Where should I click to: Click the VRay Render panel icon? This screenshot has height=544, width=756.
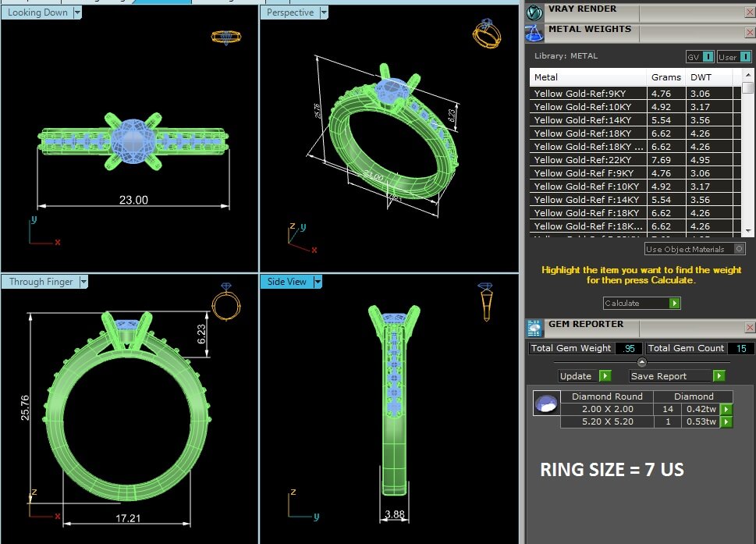tap(534, 12)
